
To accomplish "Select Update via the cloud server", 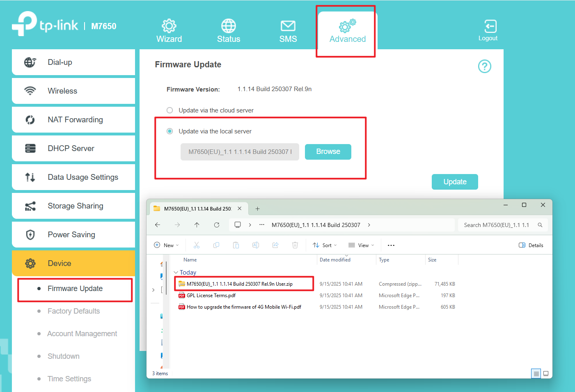I will pos(170,110).
